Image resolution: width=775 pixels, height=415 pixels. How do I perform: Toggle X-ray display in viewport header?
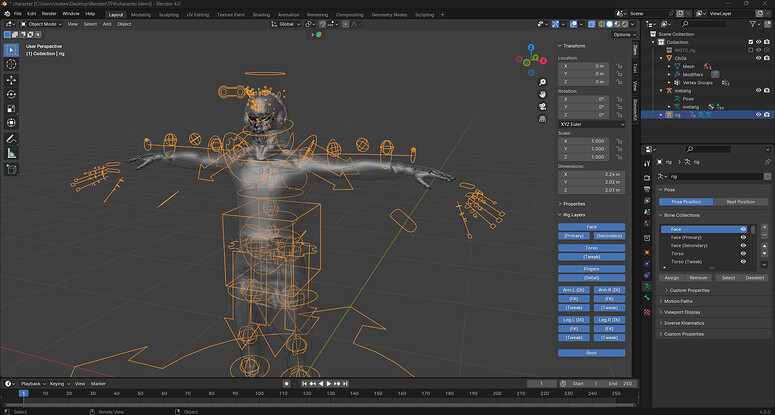[x=592, y=24]
